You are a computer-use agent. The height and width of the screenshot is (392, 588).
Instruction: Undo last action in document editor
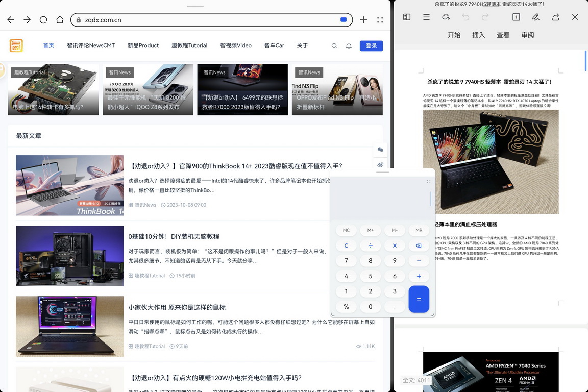465,17
